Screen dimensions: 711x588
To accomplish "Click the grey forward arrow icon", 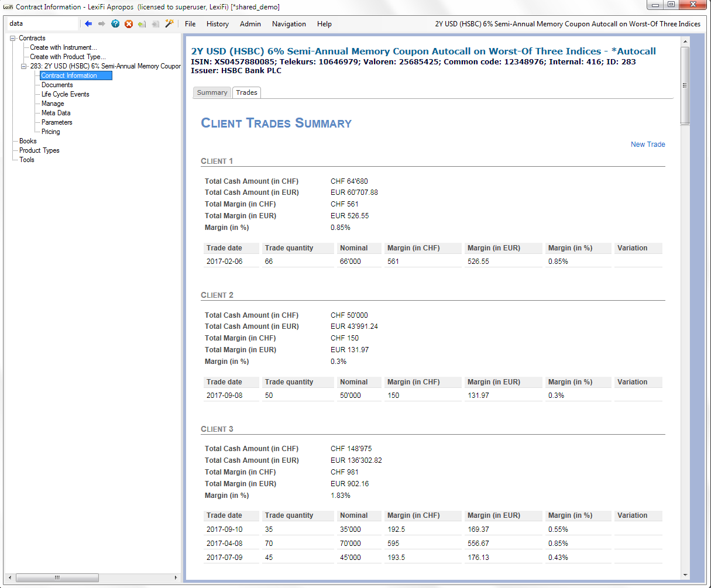I will [x=102, y=23].
